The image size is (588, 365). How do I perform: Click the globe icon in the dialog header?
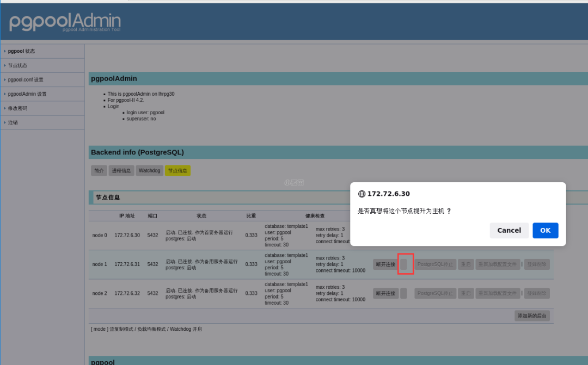pos(362,194)
